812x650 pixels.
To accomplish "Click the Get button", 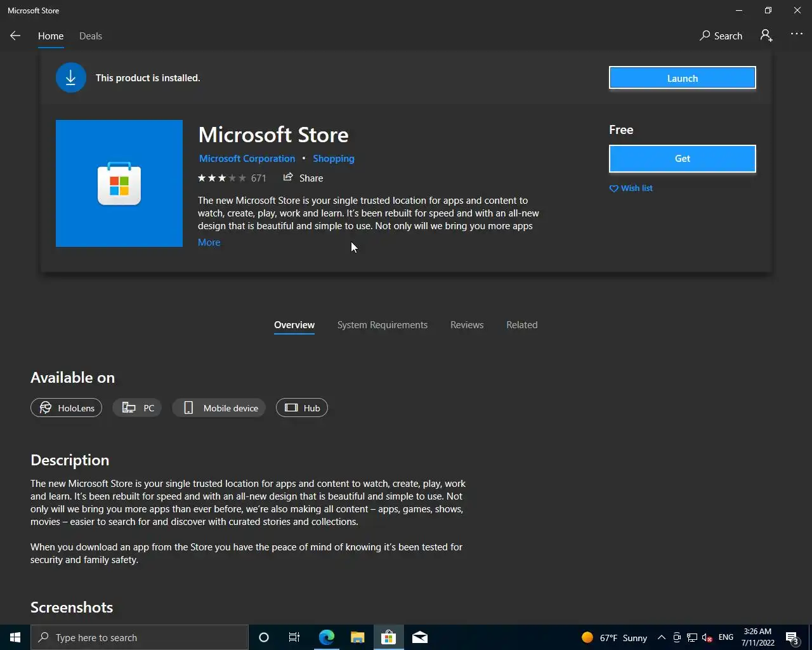I will click(x=683, y=159).
